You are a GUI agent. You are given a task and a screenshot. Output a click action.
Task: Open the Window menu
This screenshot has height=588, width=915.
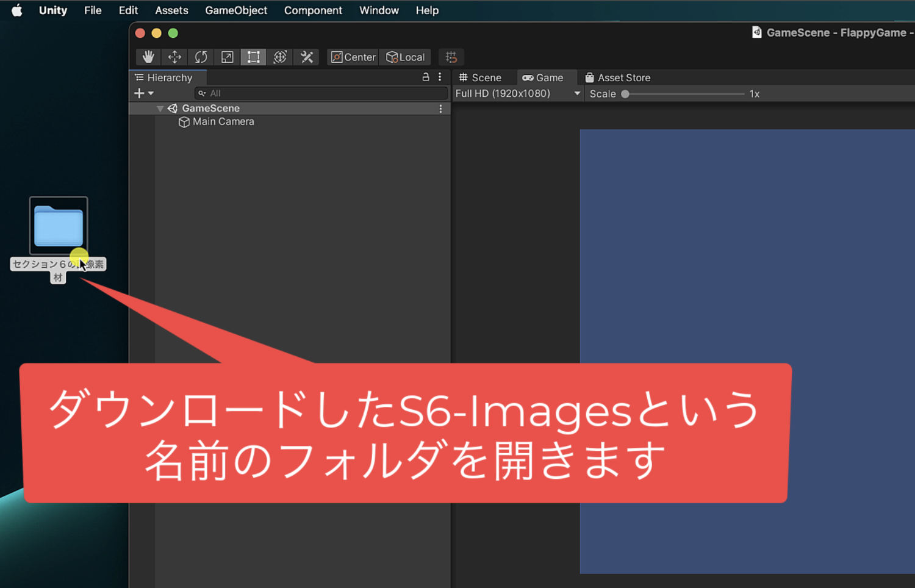[x=379, y=10]
